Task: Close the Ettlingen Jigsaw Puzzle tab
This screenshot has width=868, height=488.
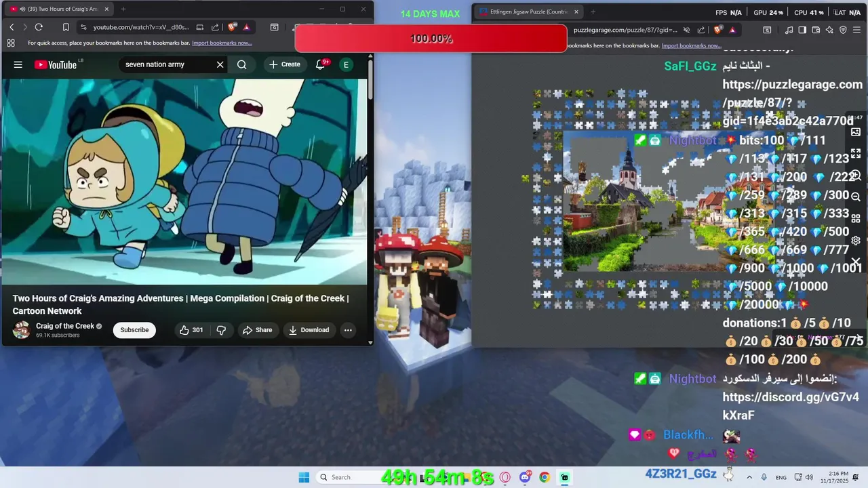Action: click(x=576, y=12)
